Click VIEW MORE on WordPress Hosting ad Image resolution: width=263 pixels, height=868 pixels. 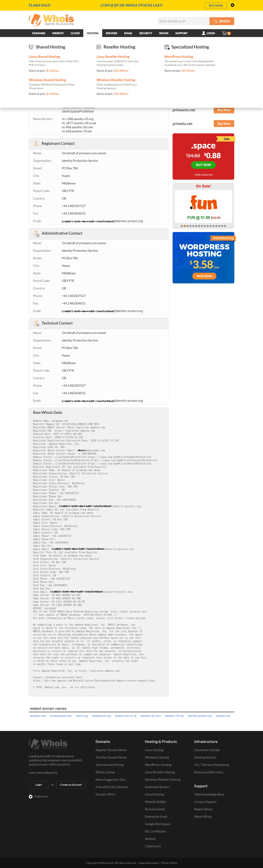pyautogui.click(x=204, y=276)
